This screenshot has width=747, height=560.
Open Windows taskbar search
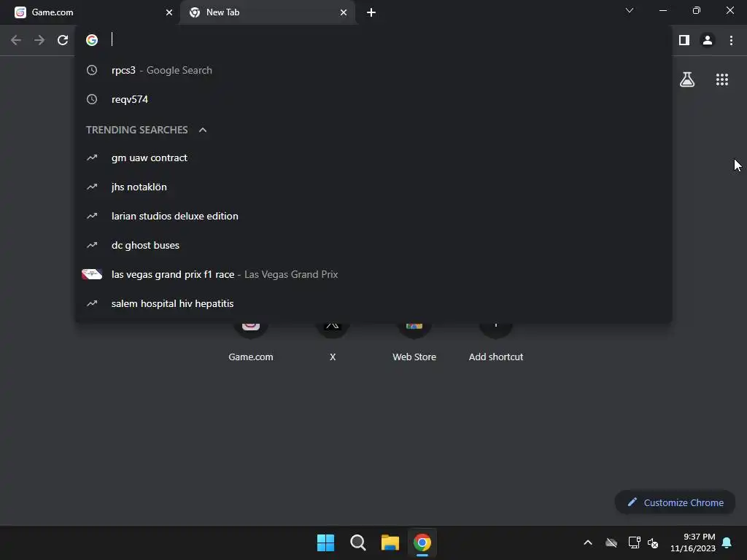(x=357, y=542)
